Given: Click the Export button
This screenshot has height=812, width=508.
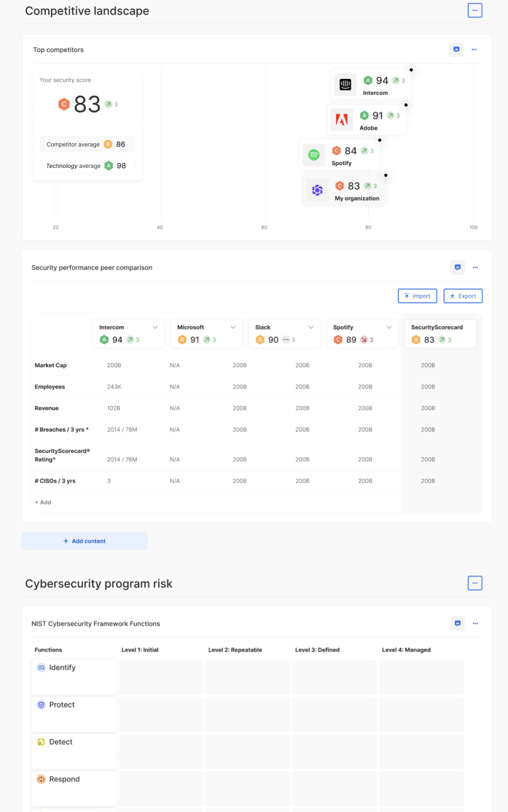Looking at the screenshot, I should click(x=463, y=296).
